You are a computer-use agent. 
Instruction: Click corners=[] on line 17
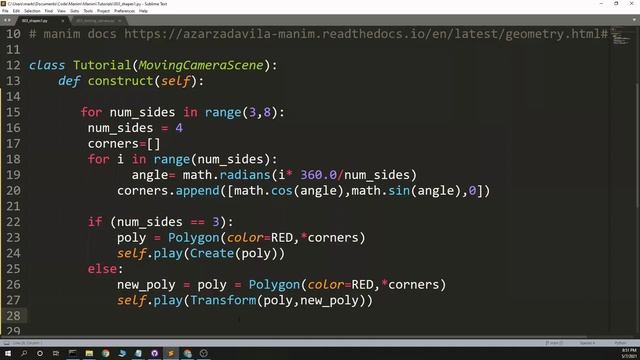pos(124,144)
